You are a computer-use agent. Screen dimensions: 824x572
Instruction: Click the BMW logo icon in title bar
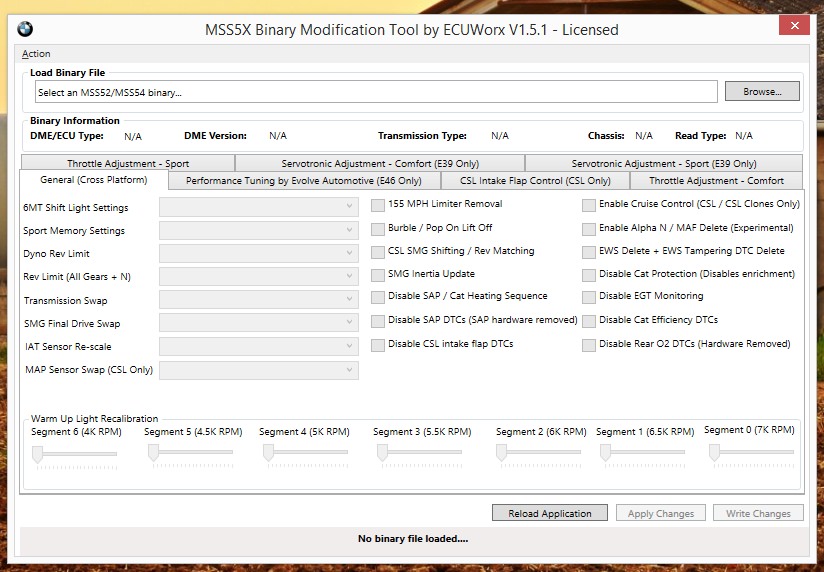(x=25, y=29)
